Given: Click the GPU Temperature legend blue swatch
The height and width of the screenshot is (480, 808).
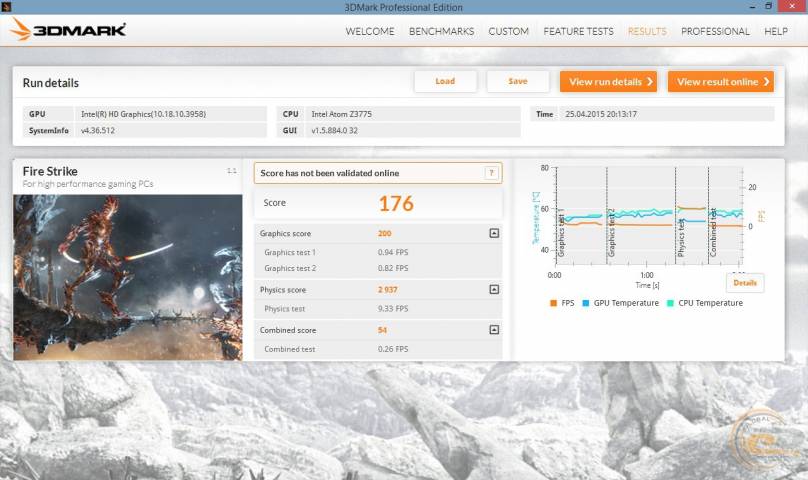Looking at the screenshot, I should (585, 303).
